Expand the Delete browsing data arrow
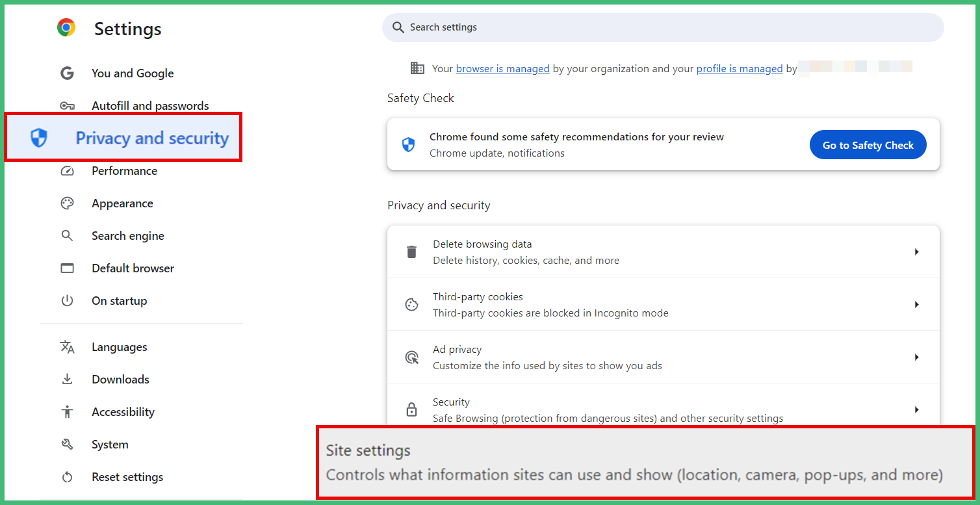The width and height of the screenshot is (980, 505). pyautogui.click(x=916, y=252)
